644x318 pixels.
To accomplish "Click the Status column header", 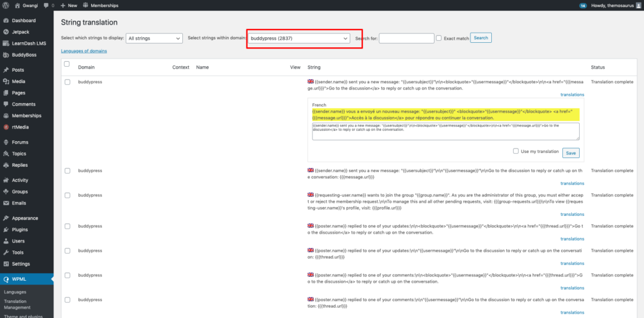I will [x=597, y=67].
